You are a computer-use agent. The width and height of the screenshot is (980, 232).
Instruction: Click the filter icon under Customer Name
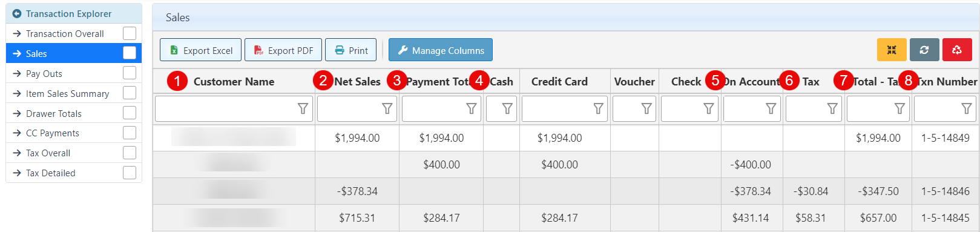tap(303, 108)
